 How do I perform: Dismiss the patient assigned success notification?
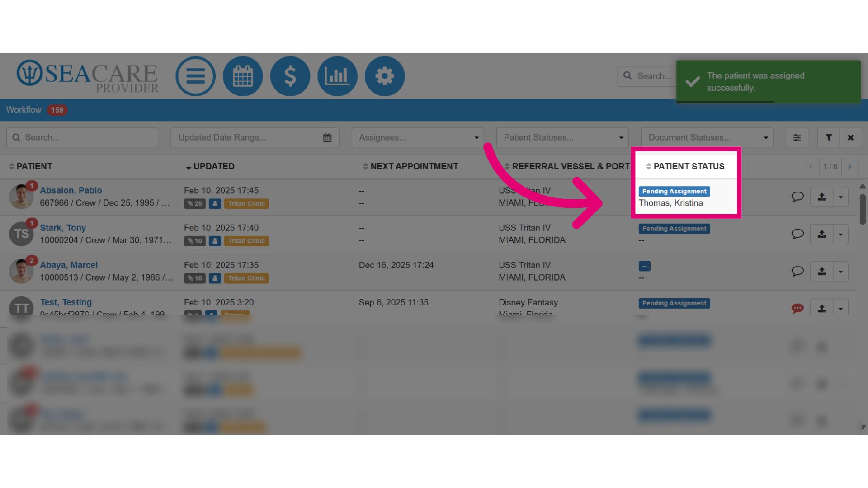click(x=768, y=82)
